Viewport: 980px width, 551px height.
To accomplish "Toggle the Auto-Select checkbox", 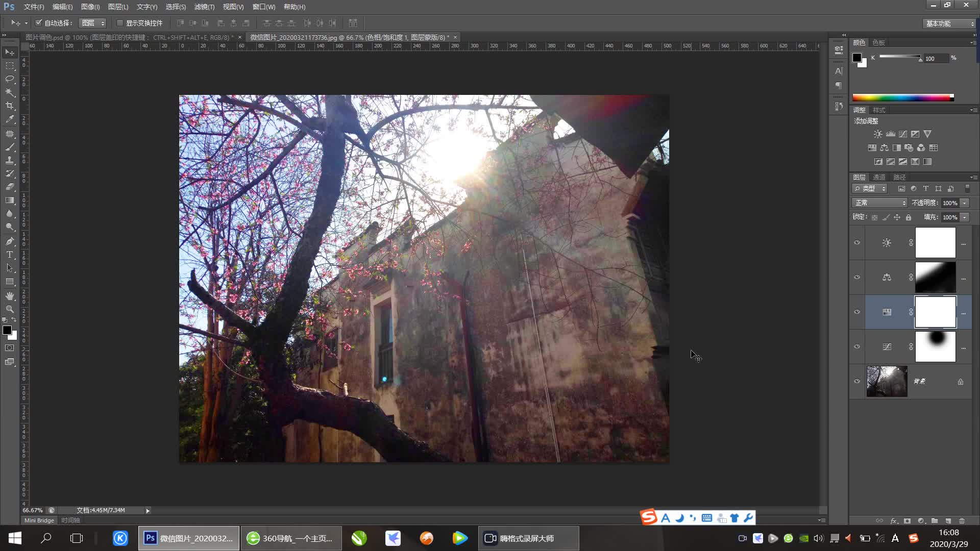I will [39, 23].
